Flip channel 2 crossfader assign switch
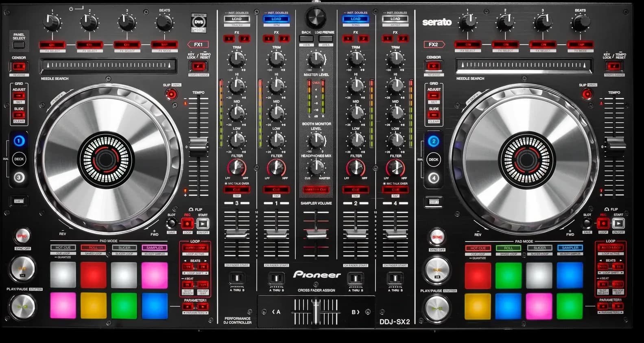Screen dimensions: 644x343 tap(355, 279)
